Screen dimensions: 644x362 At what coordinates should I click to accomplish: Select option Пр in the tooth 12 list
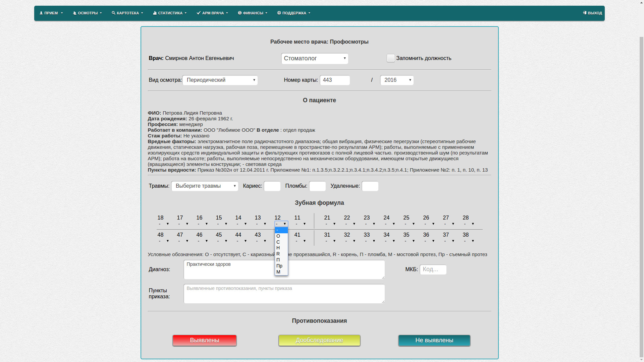point(280,266)
